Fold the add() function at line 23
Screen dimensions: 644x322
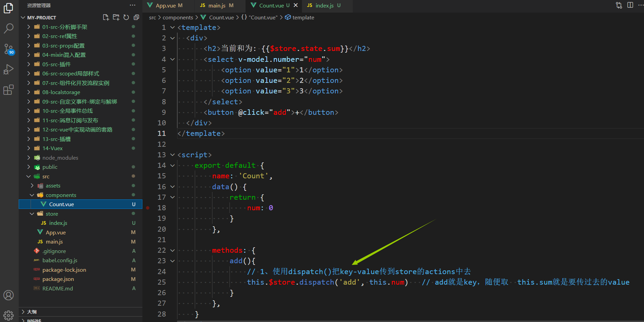coord(172,261)
